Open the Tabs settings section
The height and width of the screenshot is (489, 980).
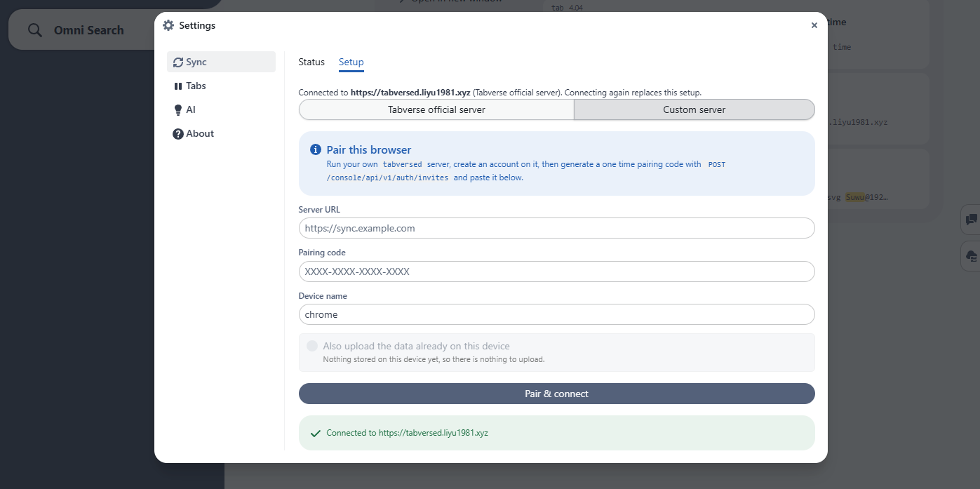[221, 86]
